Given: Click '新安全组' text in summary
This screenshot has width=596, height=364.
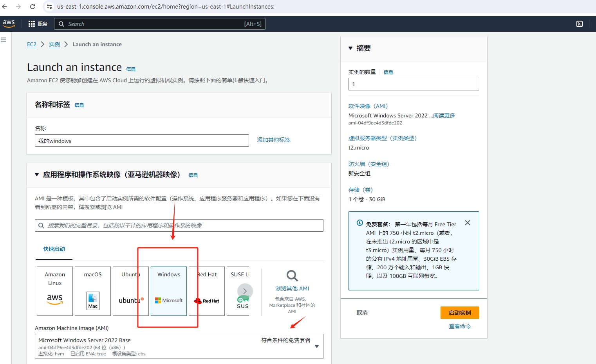Looking at the screenshot, I should click(359, 173).
